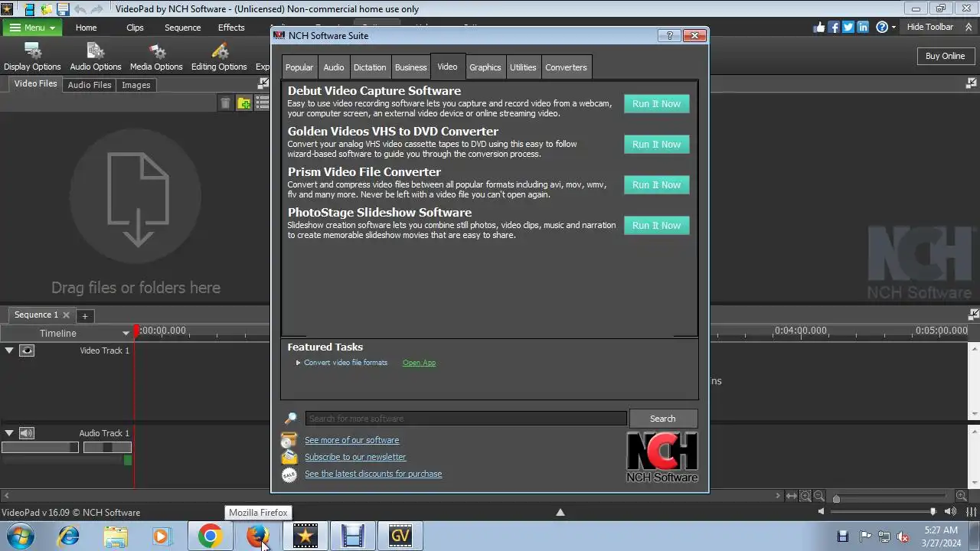Run PhotoStage Slideshow Software now
Screen dimensions: 980x551
[x=657, y=226]
